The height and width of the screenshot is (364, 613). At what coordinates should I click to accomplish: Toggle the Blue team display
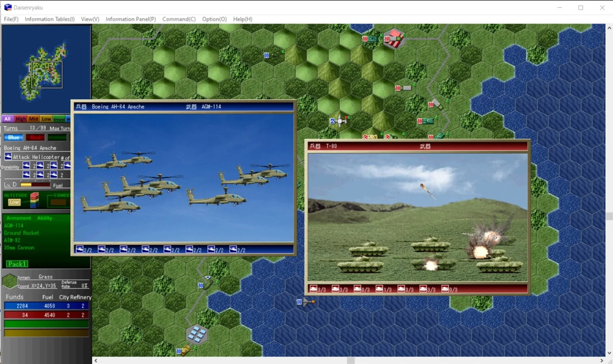coord(13,137)
